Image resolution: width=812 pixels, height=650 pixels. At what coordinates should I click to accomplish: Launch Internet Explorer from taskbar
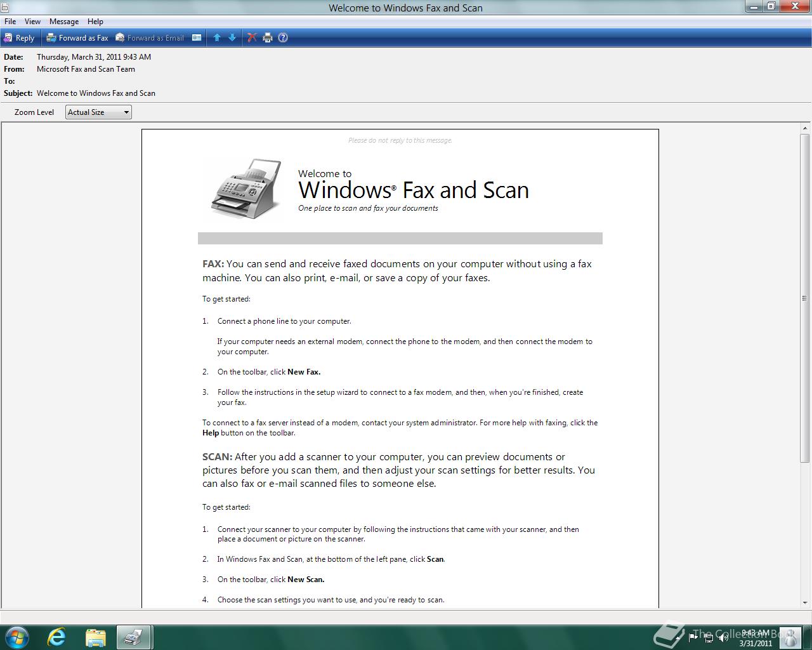(x=56, y=637)
